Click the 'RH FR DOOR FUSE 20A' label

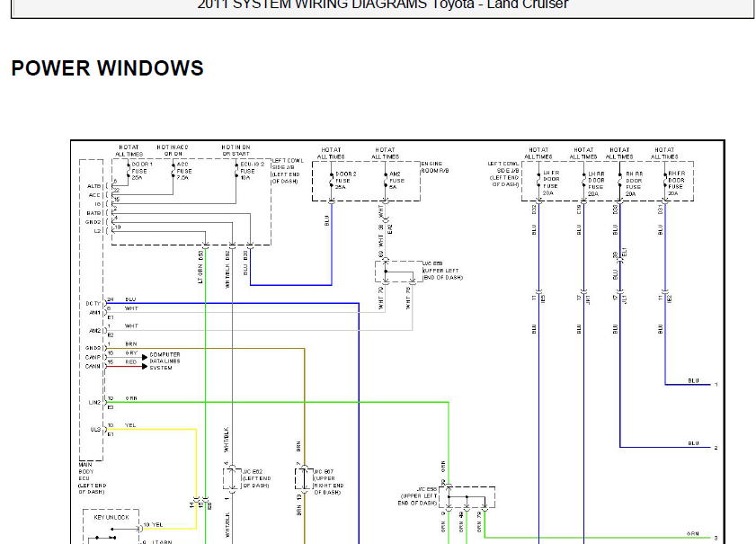[x=676, y=183]
